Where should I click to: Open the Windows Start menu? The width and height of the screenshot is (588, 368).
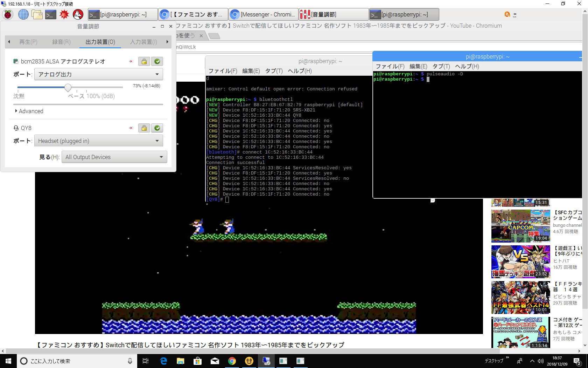click(x=8, y=361)
